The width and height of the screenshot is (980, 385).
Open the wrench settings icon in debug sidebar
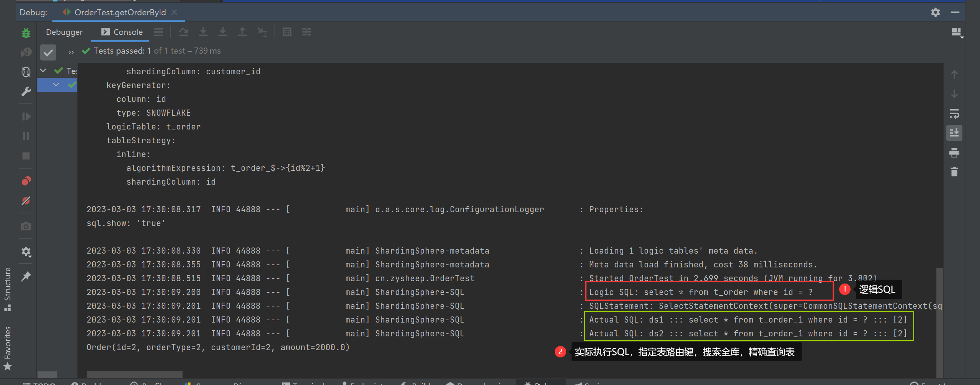coord(26,92)
